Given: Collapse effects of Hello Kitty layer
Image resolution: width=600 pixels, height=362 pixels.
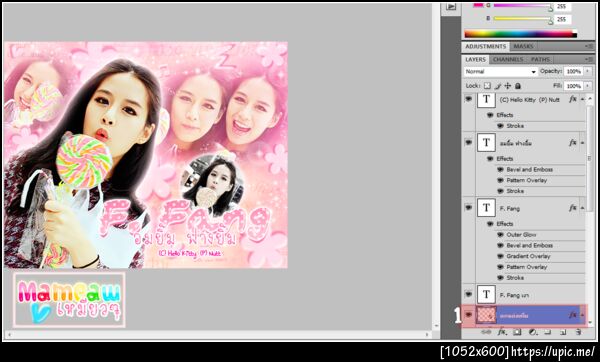Looking at the screenshot, I should (582, 99).
